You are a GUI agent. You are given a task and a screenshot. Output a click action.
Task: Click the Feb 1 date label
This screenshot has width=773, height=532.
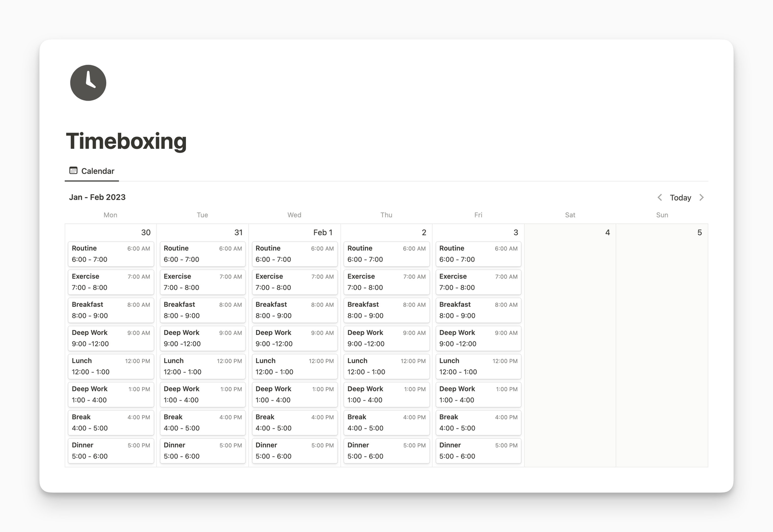(x=323, y=232)
